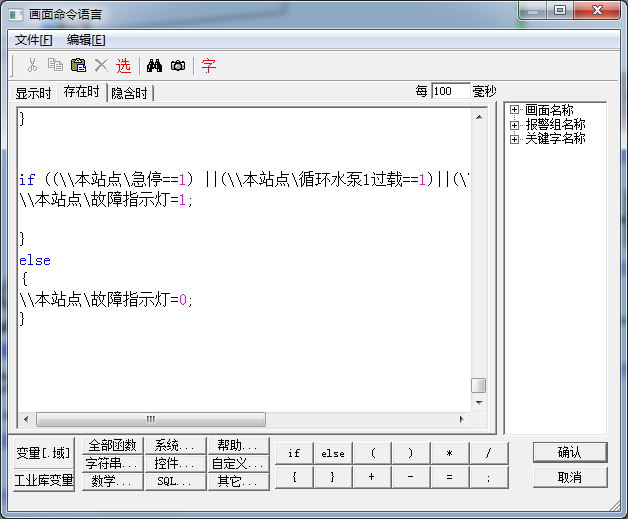Expand the 报警组名称 tree node
The height and width of the screenshot is (519, 628).
pos(514,125)
